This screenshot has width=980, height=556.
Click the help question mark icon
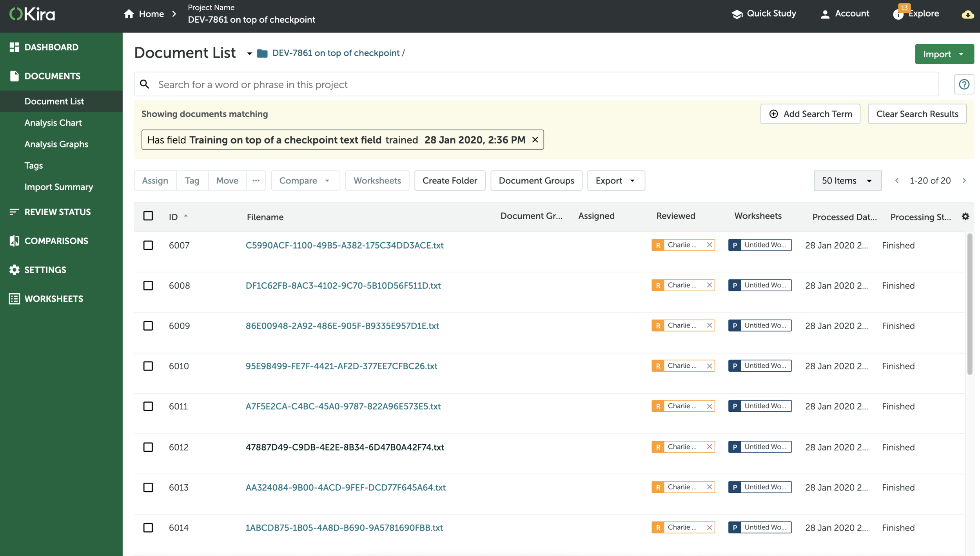tap(964, 84)
